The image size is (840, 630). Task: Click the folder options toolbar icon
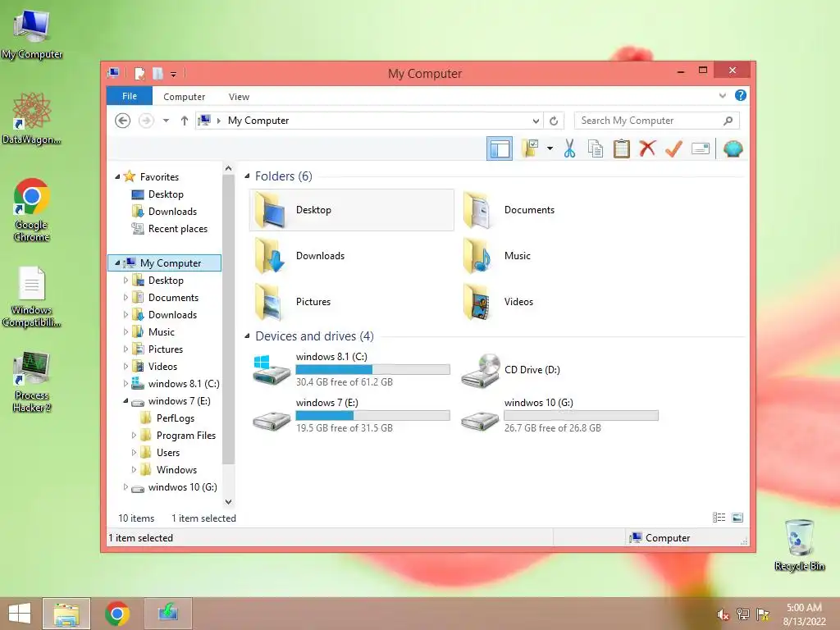tap(531, 148)
